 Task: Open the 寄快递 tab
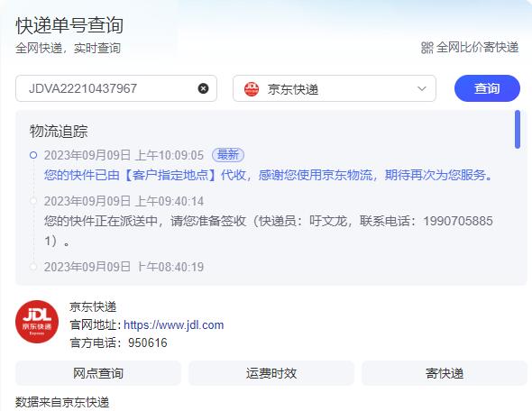[x=445, y=373]
